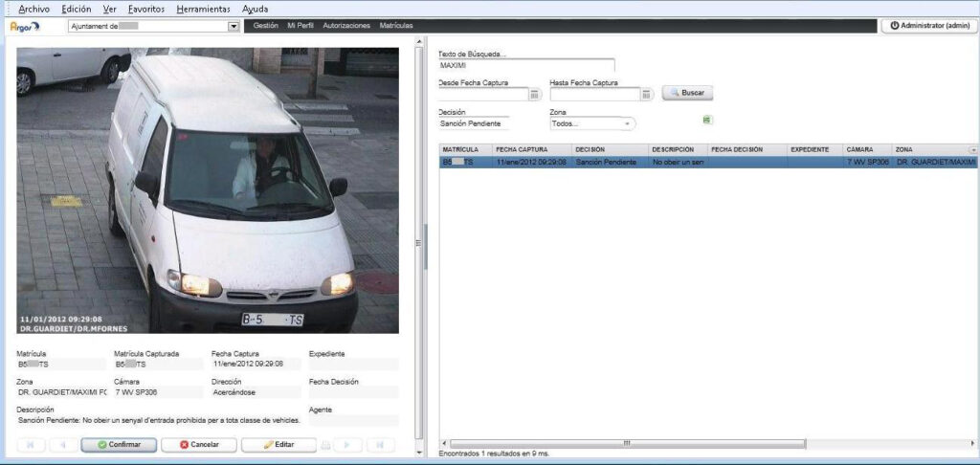Open the Herramientas menu in menu bar
This screenshot has width=980, height=465.
pyautogui.click(x=203, y=9)
